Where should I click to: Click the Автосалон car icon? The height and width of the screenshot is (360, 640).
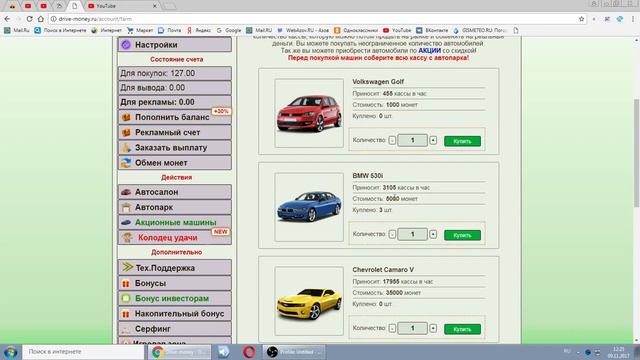[126, 192]
